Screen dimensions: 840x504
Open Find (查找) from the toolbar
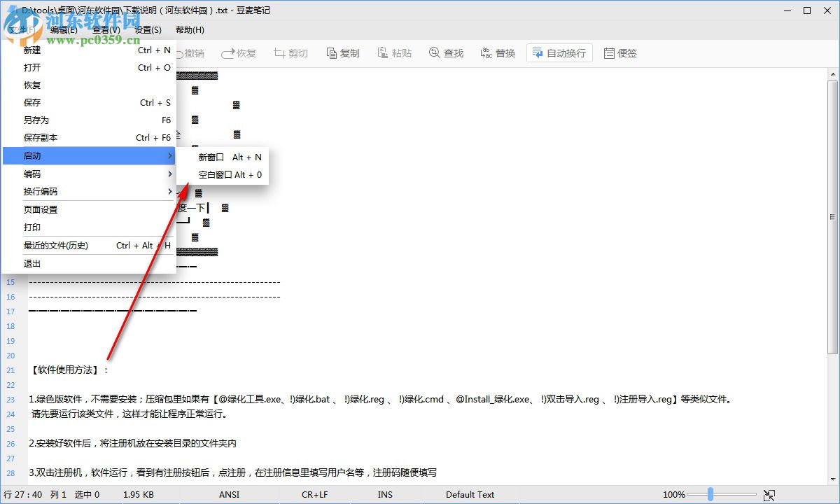pyautogui.click(x=446, y=52)
